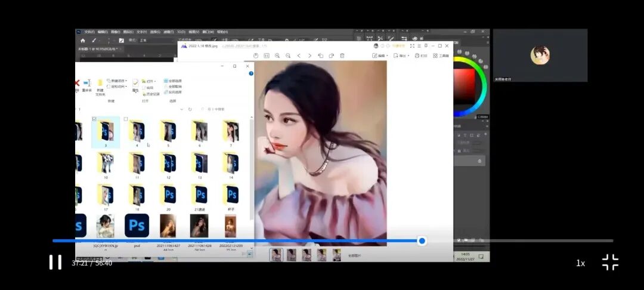This screenshot has height=290, width=644.
Task: Rotate image clockwise in viewer
Action: coord(332,55)
